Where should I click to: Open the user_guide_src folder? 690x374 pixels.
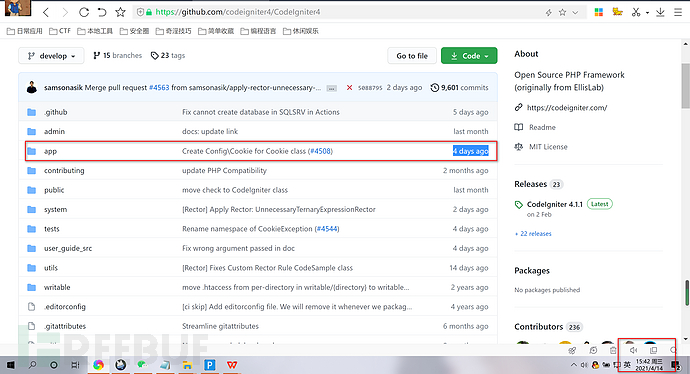pos(68,248)
